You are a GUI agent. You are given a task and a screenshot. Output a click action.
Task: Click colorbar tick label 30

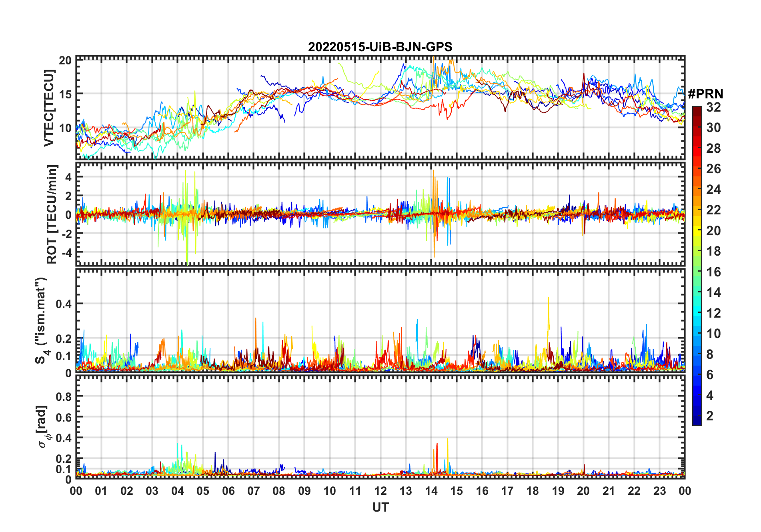pyautogui.click(x=713, y=128)
